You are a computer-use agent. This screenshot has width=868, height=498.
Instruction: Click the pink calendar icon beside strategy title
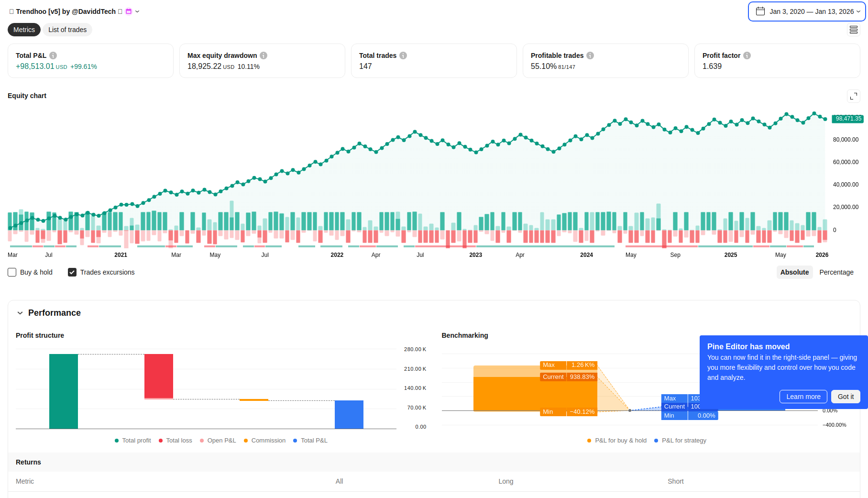tap(129, 11)
